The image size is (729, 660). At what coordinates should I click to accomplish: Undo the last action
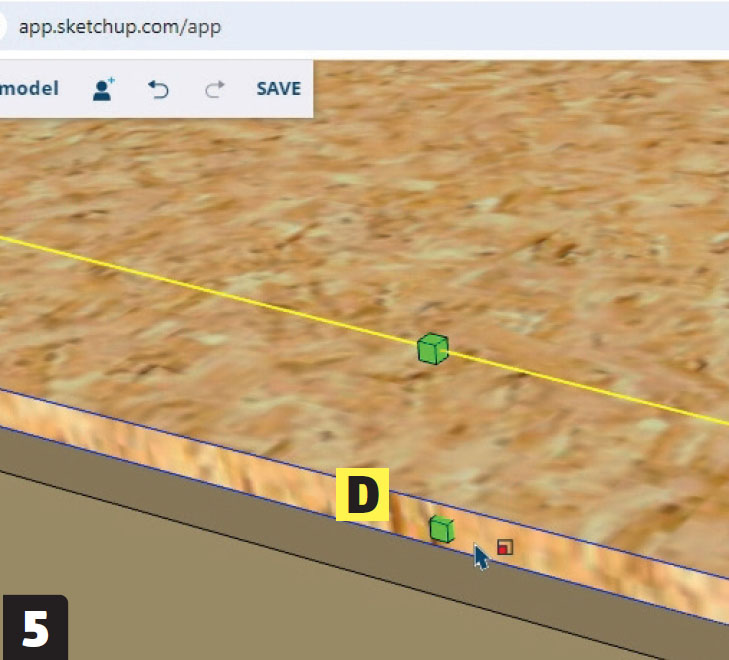click(158, 89)
